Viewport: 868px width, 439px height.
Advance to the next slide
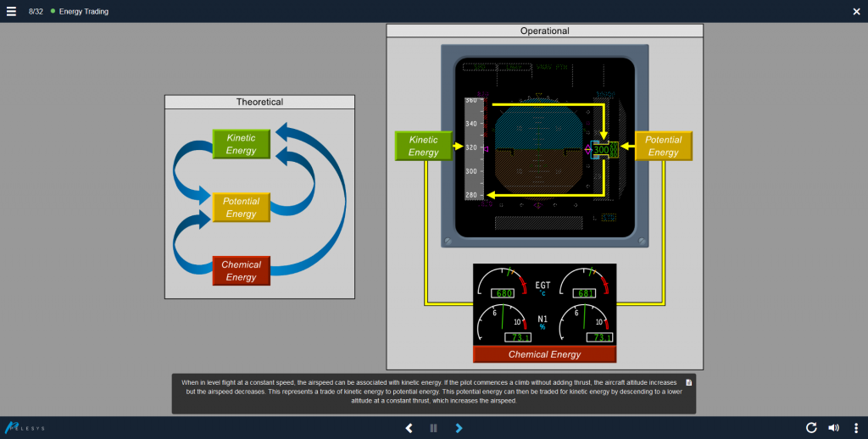(459, 428)
